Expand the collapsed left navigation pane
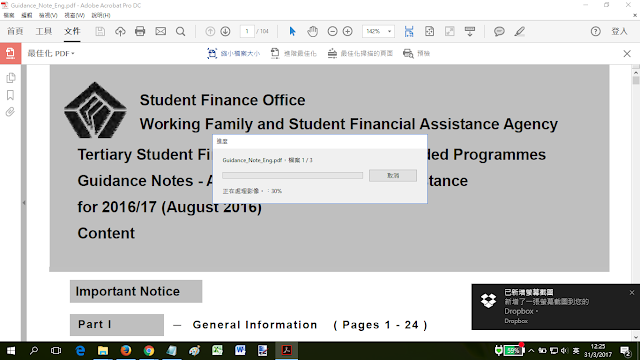The image size is (640, 360). pos(24,202)
